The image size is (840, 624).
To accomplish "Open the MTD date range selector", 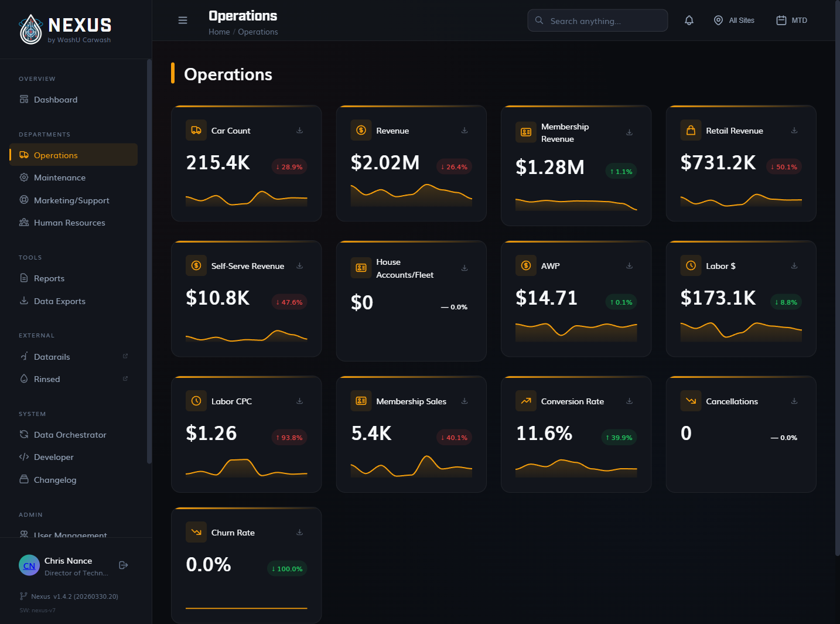I will (791, 21).
